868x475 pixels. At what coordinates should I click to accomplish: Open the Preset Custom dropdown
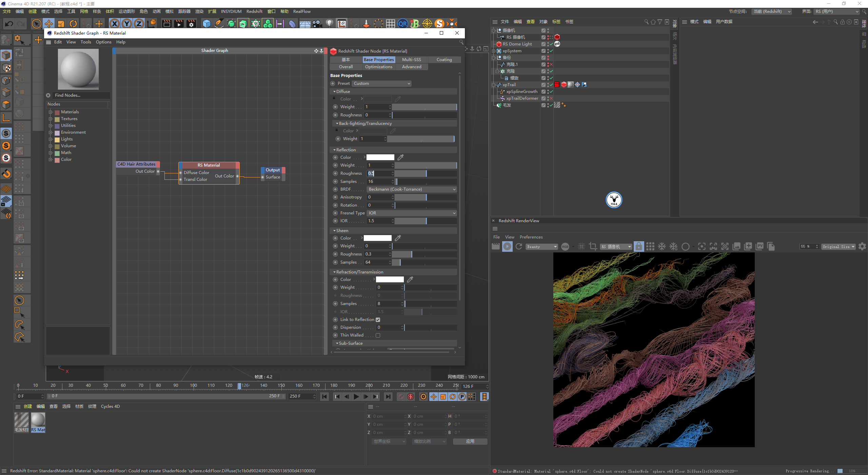381,83
